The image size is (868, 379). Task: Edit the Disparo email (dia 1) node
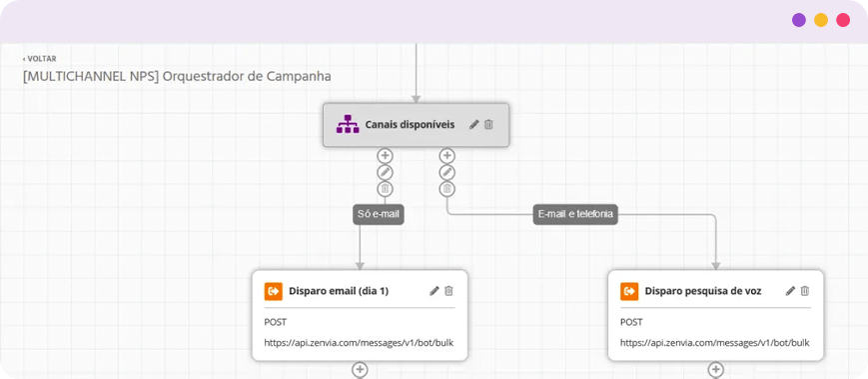click(434, 291)
